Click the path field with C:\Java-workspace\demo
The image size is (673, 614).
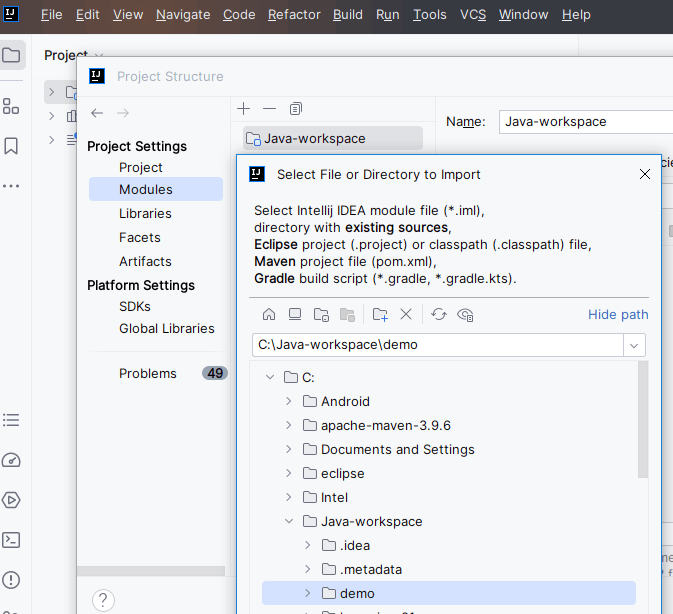tap(437, 345)
